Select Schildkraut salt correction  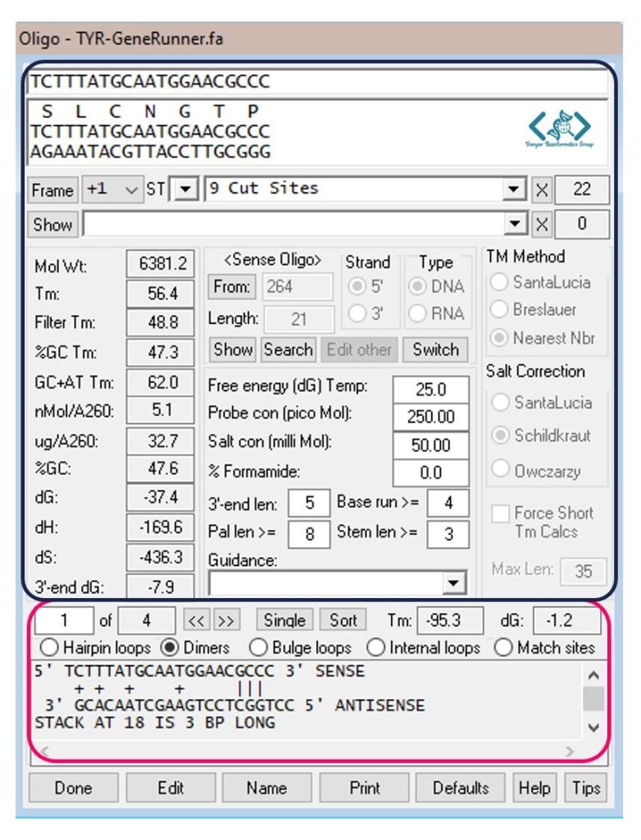500,436
